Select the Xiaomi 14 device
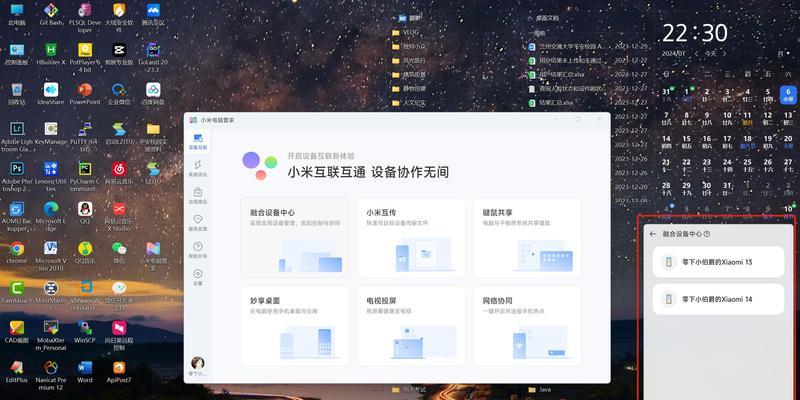Viewport: 800px width, 400px height. 718,299
